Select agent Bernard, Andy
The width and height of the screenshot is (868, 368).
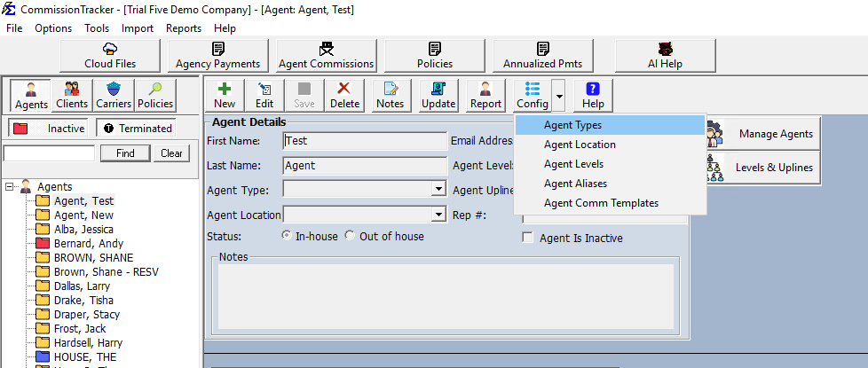tap(89, 244)
